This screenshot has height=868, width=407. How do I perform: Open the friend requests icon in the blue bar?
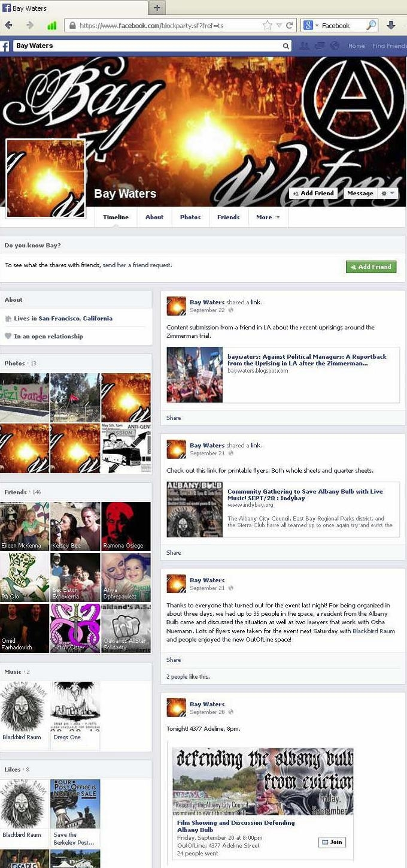[304, 46]
